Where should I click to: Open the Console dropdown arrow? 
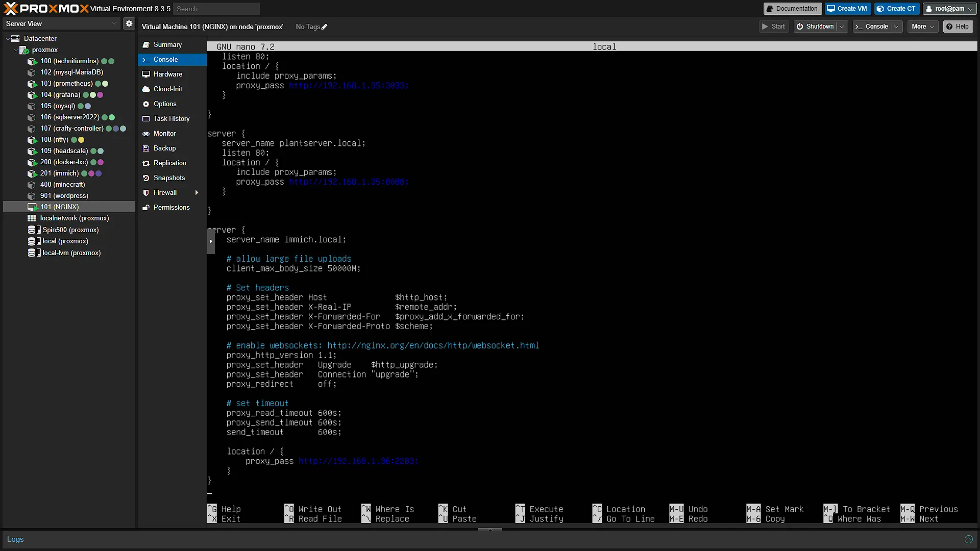897,27
